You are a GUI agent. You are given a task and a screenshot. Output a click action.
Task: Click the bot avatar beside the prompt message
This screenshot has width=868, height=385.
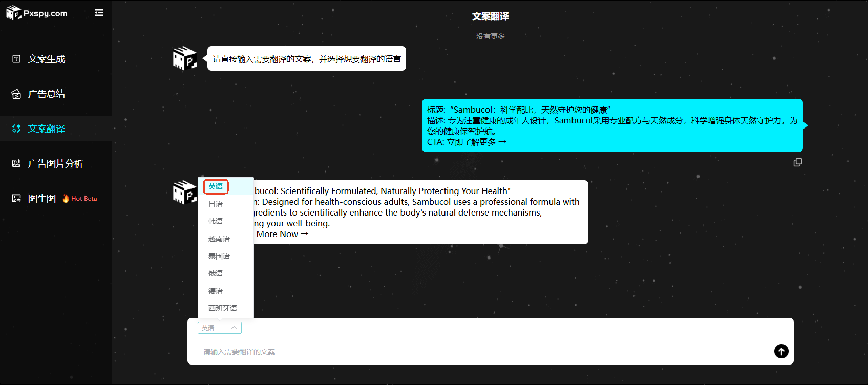[185, 58]
